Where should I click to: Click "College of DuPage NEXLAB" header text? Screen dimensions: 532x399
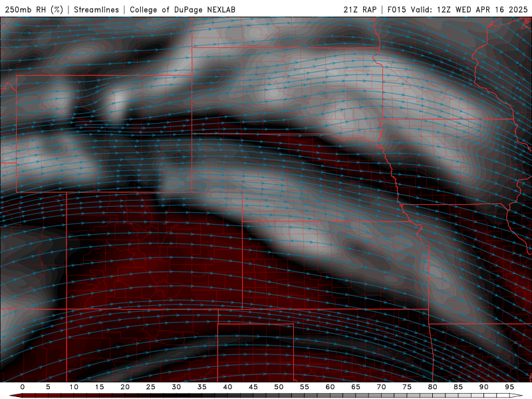tap(182, 9)
